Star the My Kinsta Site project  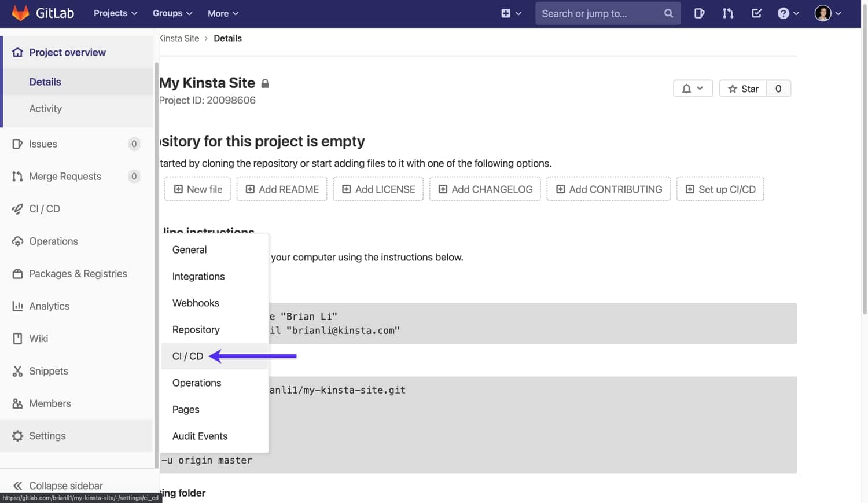click(x=743, y=88)
